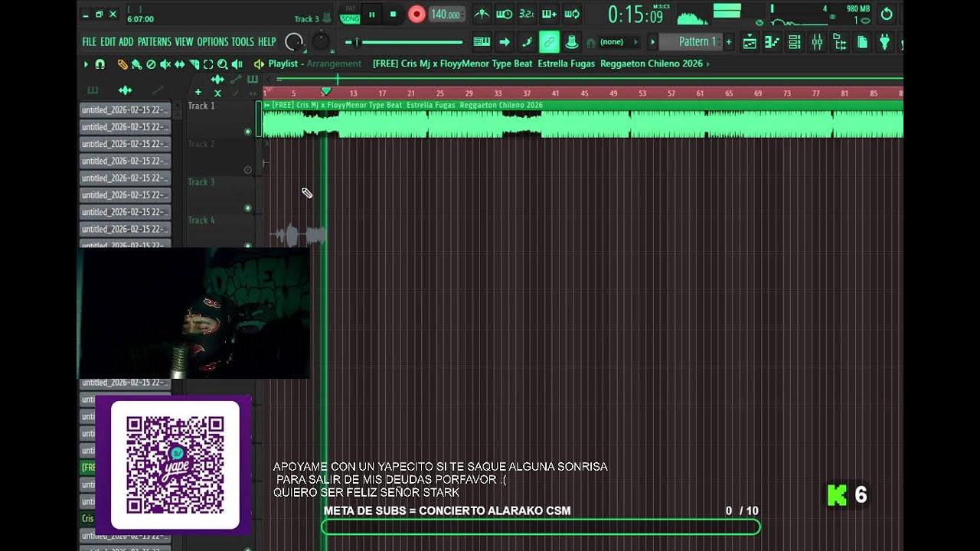Unmute Track 2 using its grey dot
980x551 pixels.
pos(247,170)
